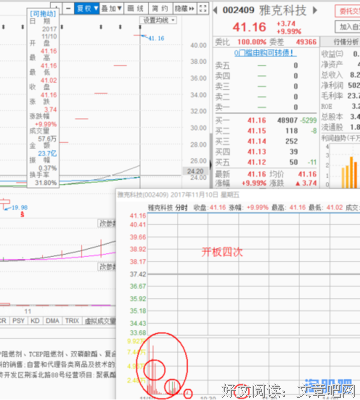Open 设置均线 moving-average dropdown
This screenshot has width=360, height=400.
158,20
